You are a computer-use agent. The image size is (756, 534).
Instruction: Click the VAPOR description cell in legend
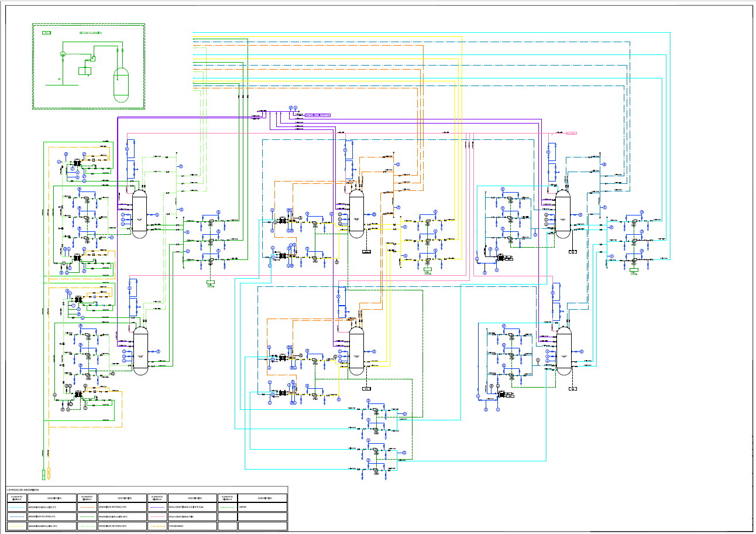point(263,507)
